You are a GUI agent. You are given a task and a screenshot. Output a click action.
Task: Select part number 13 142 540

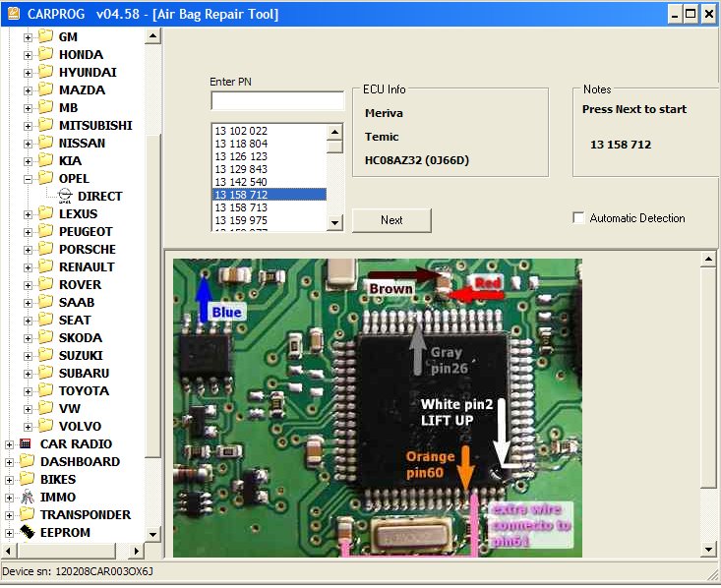[270, 182]
